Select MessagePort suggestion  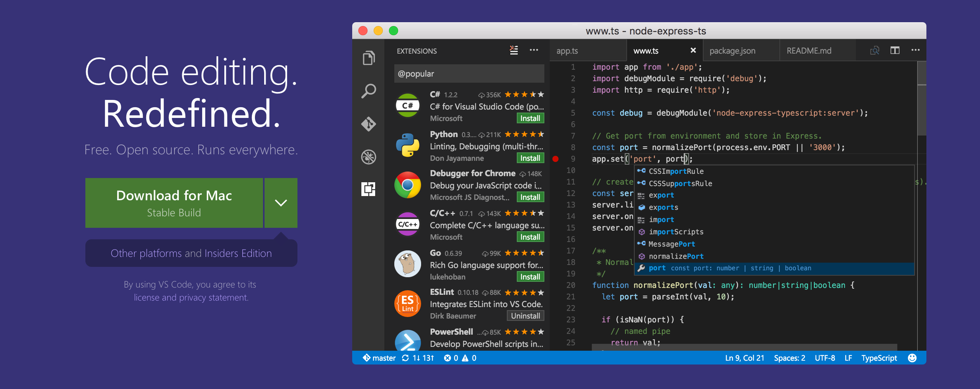tap(774, 244)
